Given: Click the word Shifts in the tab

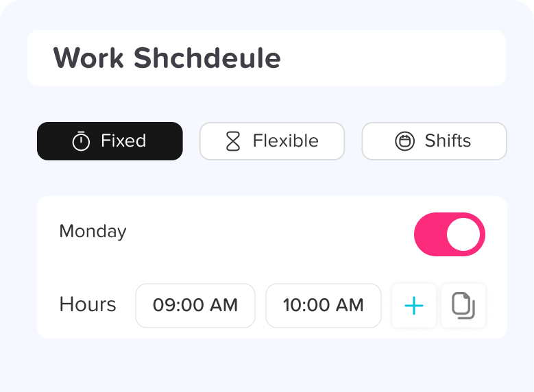Looking at the screenshot, I should point(448,141).
